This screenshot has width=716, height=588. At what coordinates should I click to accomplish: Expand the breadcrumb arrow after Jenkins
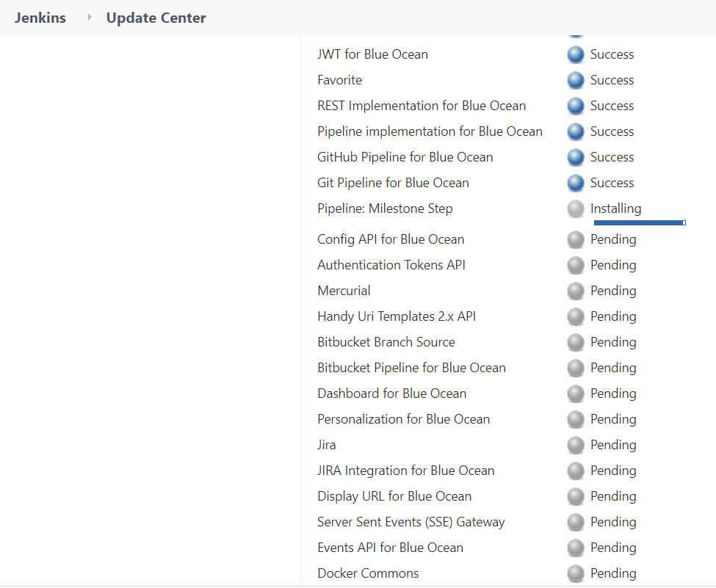click(x=90, y=17)
